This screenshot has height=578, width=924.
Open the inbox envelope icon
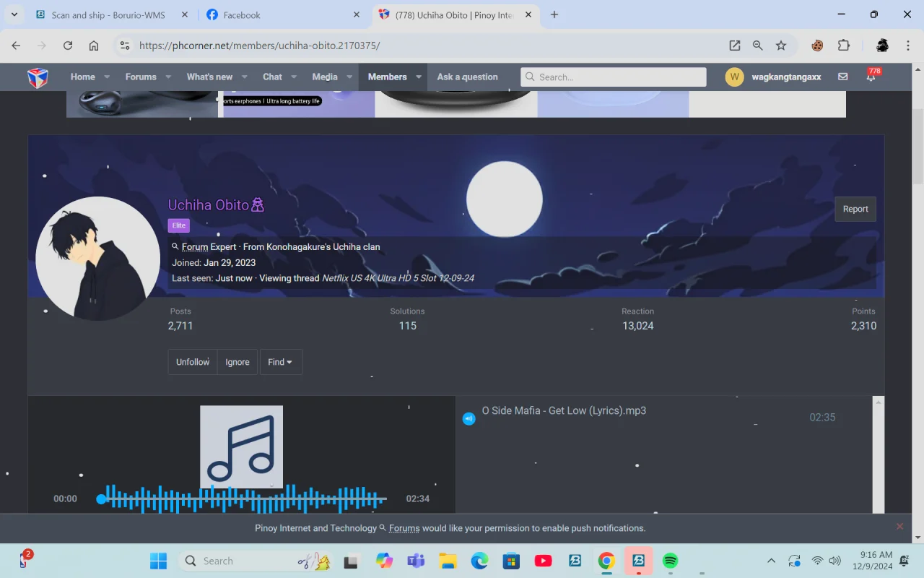842,77
